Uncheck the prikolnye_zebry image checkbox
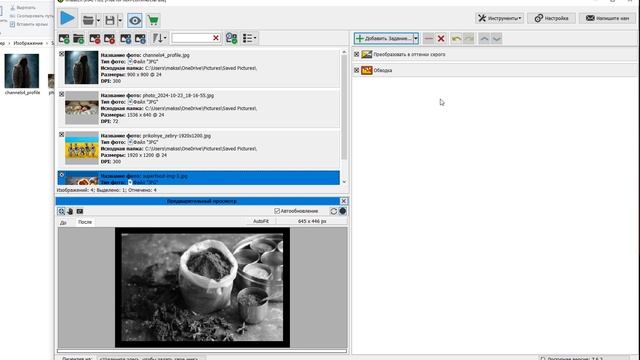Screen dimensions: 640x360 tap(62, 134)
